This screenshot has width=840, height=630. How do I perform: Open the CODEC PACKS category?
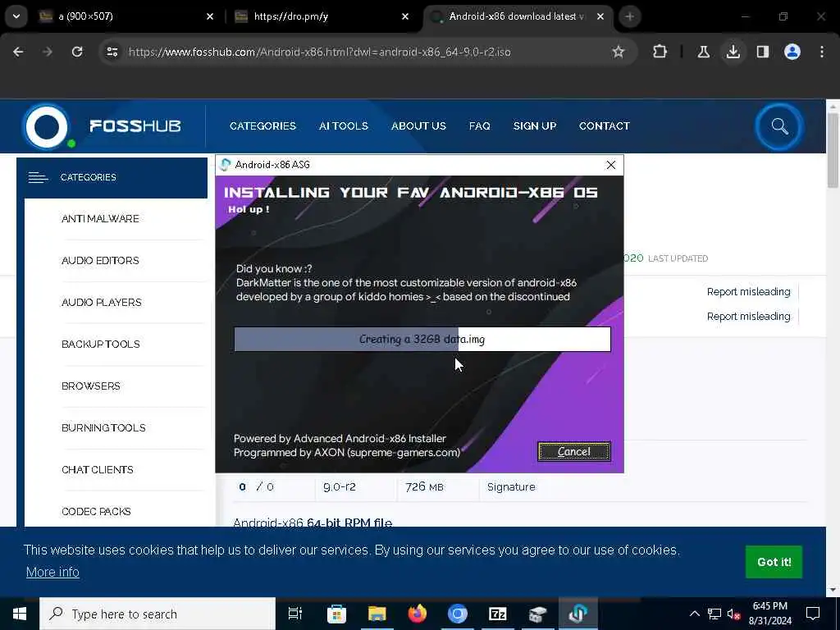click(96, 511)
